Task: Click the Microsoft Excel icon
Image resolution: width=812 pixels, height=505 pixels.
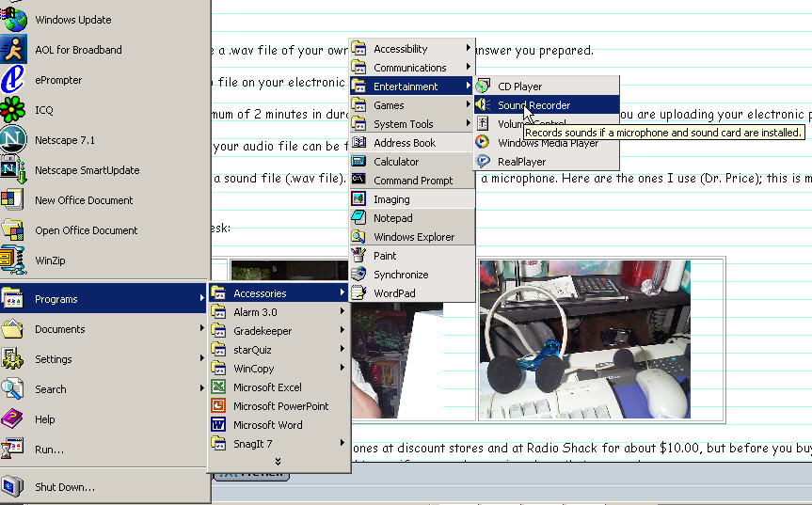Action: 218,387
